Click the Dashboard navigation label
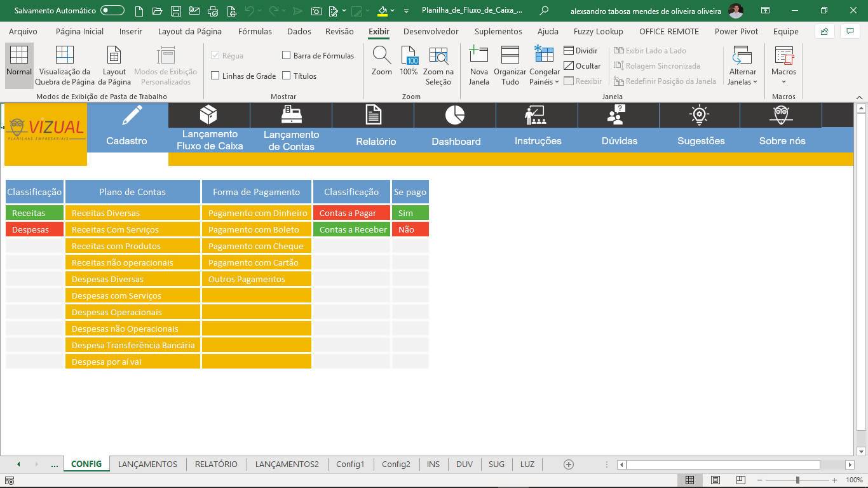Image resolution: width=868 pixels, height=488 pixels. tap(456, 142)
